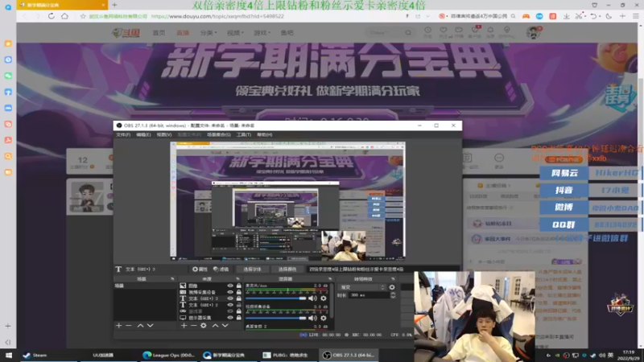644x362 pixels.
Task: Open the Edit (编辑) menu in OBS
Action: 143,134
